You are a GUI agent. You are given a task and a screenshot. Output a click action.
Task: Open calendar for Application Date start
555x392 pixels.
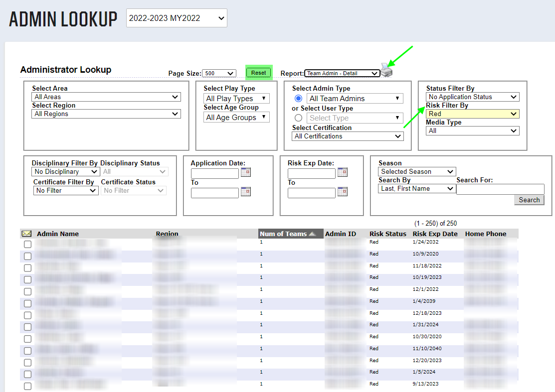click(245, 172)
